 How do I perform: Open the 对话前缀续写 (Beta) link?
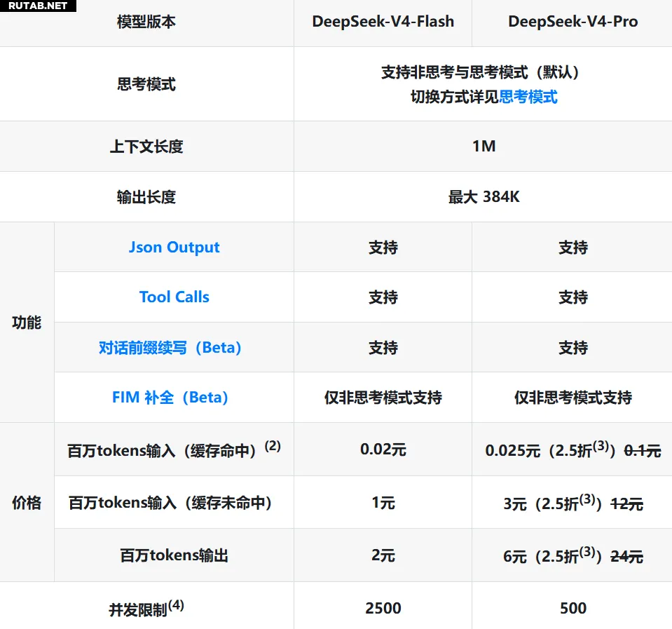point(170,347)
